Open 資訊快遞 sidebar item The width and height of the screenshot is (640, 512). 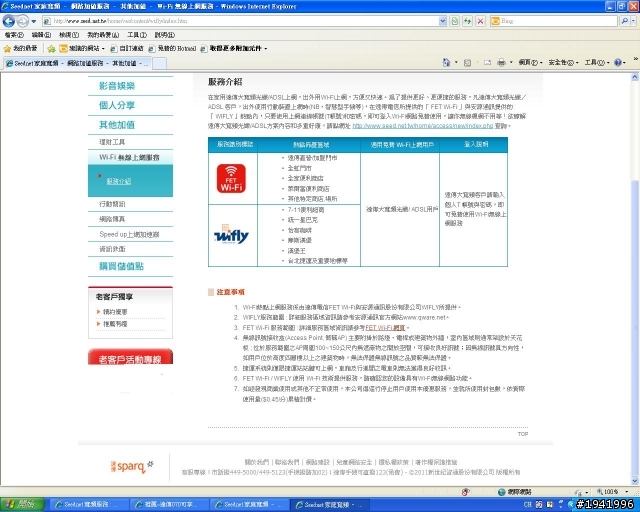point(112,249)
